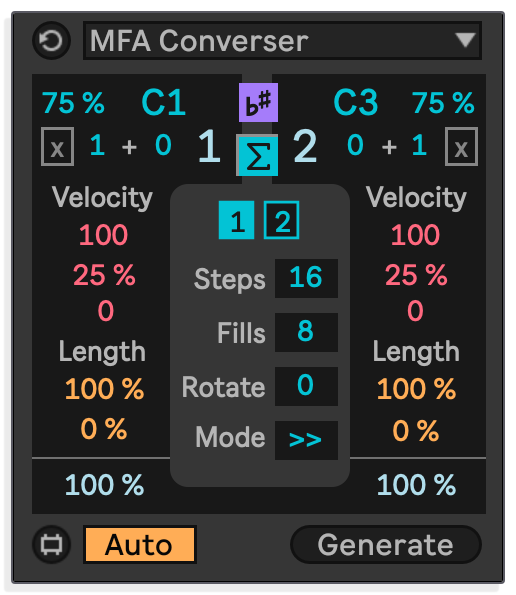Image resolution: width=516 pixels, height=595 pixels.
Task: Click the right length 0 % value
Action: point(415,430)
